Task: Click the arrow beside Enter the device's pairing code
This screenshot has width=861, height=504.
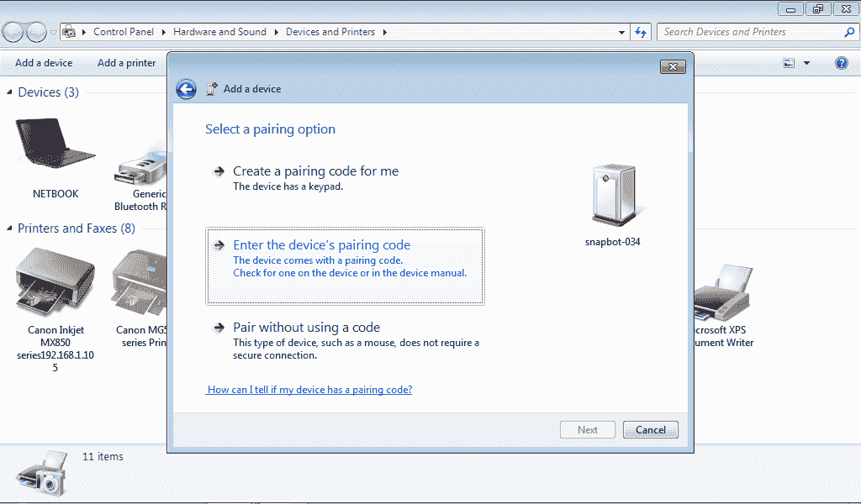Action: pyautogui.click(x=219, y=245)
